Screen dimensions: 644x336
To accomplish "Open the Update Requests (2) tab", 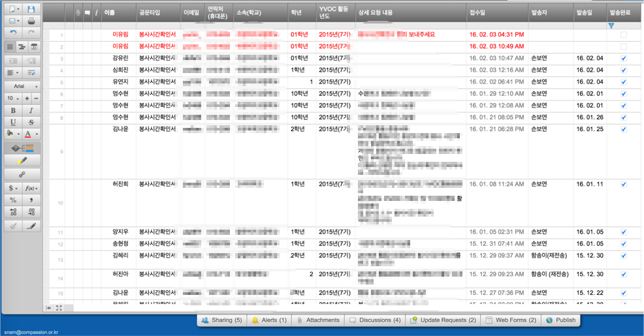I will click(443, 320).
